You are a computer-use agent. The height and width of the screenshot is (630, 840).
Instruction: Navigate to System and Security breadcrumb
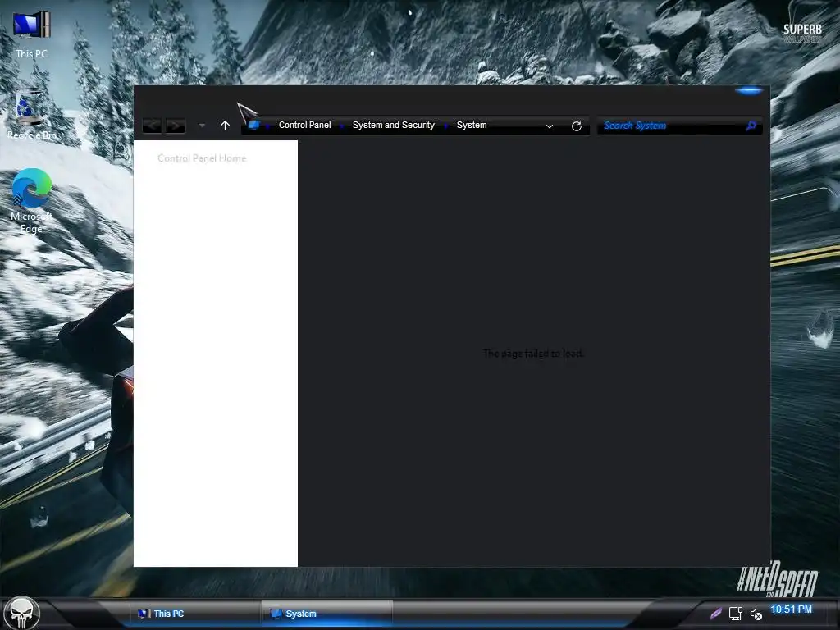[393, 125]
